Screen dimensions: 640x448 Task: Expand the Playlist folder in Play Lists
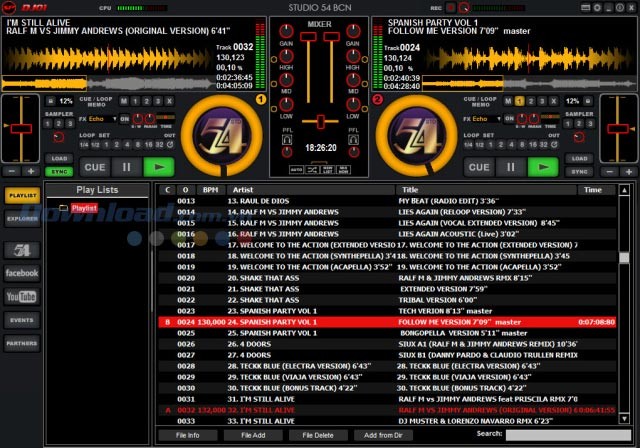click(x=63, y=208)
